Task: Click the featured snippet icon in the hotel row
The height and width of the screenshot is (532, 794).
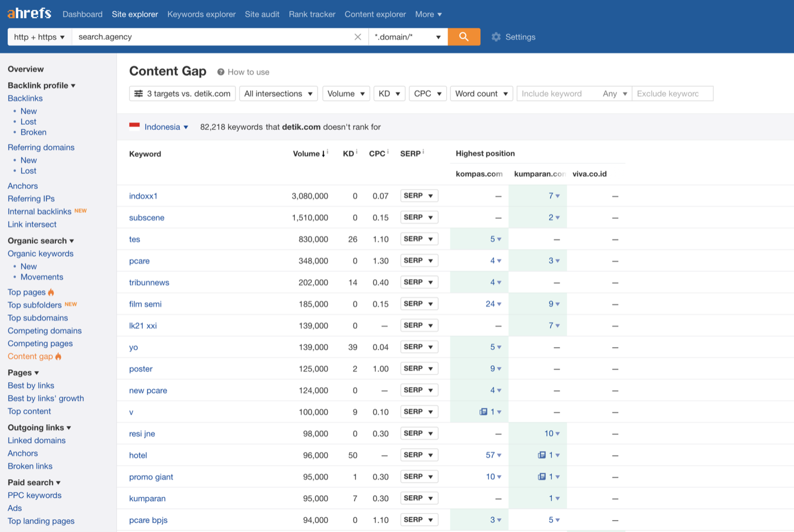Action: click(542, 455)
